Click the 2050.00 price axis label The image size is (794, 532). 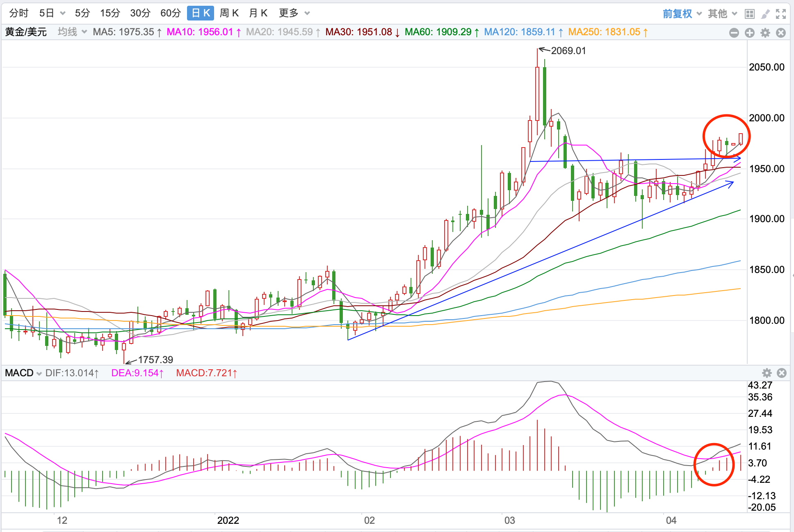coord(767,67)
